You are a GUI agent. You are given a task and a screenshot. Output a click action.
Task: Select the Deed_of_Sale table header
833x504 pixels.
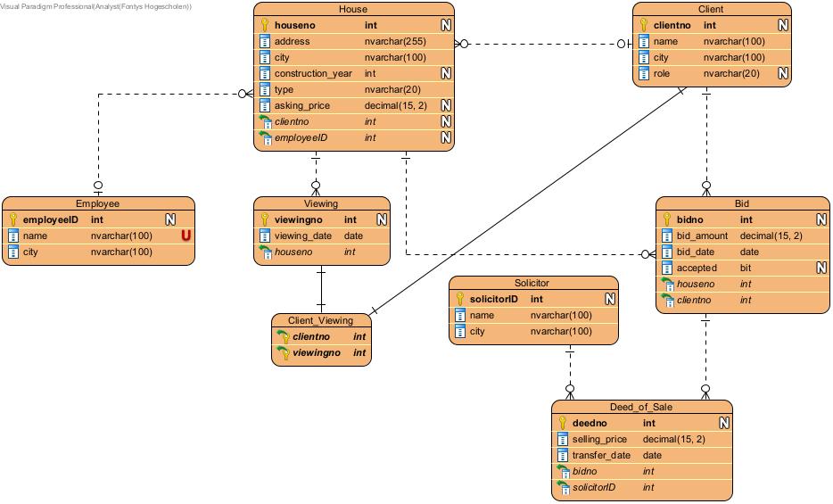[641, 408]
